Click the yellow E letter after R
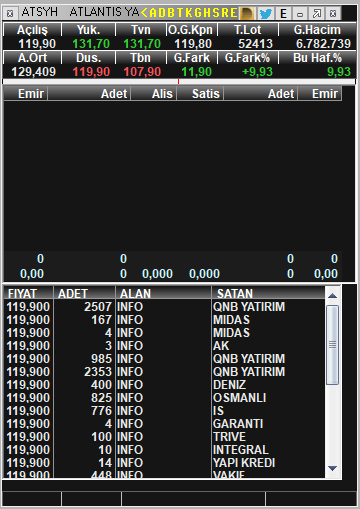 point(234,13)
